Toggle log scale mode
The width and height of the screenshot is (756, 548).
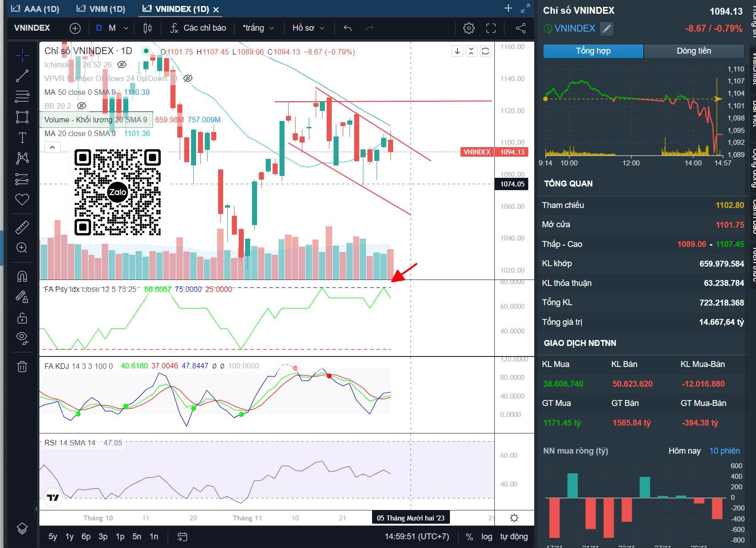coord(487,537)
